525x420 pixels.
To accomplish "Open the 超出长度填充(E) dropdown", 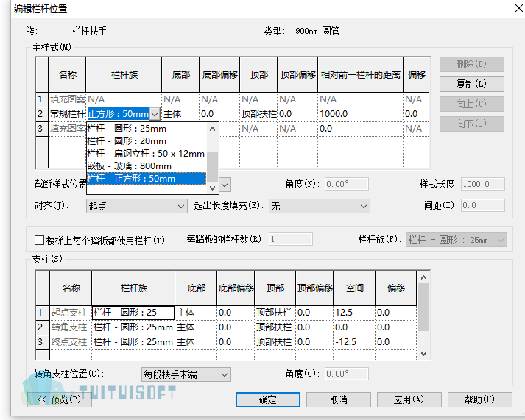I will (319, 206).
